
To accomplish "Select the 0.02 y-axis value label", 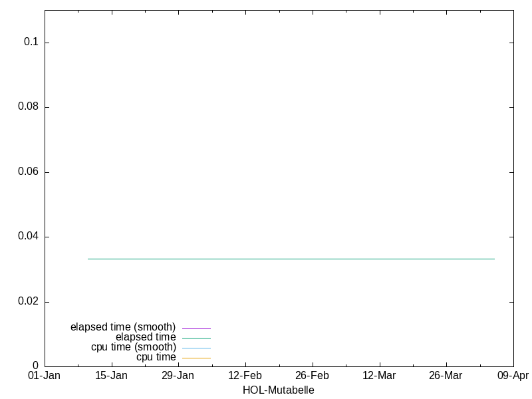I will point(27,302).
